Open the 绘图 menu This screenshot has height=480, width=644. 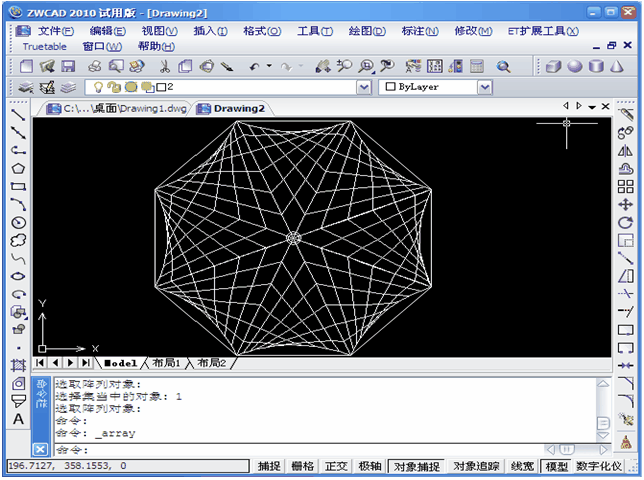point(368,31)
